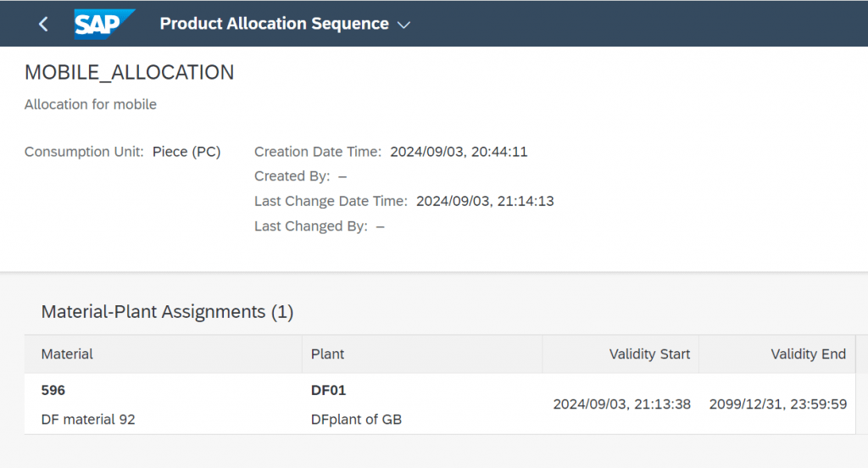The width and height of the screenshot is (868, 468).
Task: Click the Last Change Date Time value
Action: pos(485,201)
